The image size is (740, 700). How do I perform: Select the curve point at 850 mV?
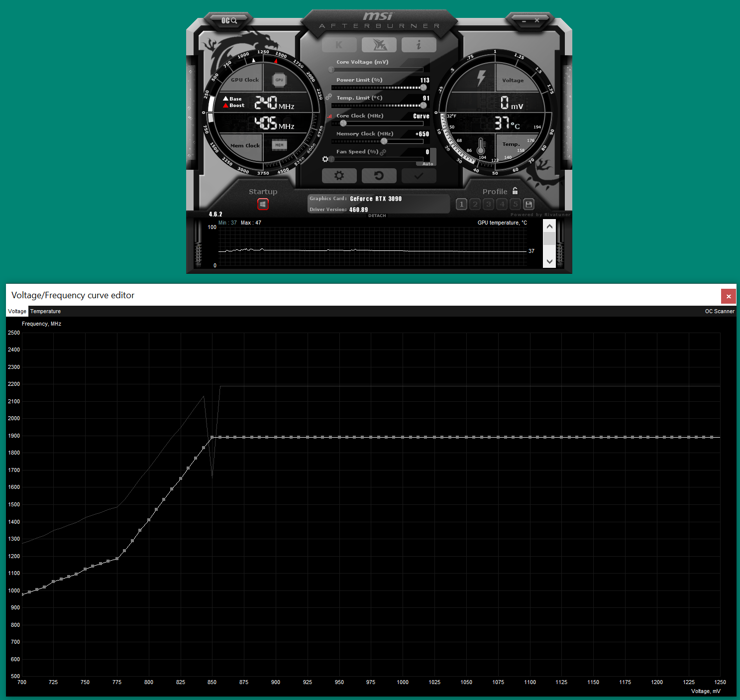[212, 437]
